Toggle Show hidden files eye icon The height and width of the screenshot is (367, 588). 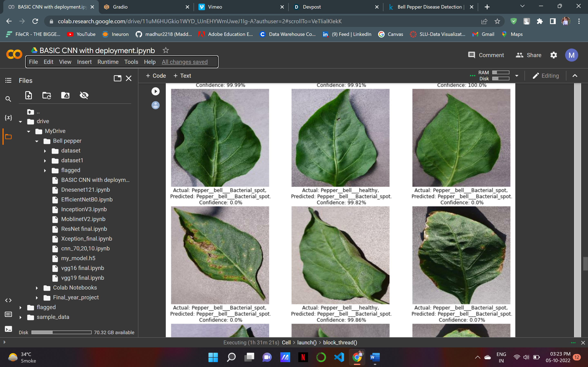click(x=84, y=95)
